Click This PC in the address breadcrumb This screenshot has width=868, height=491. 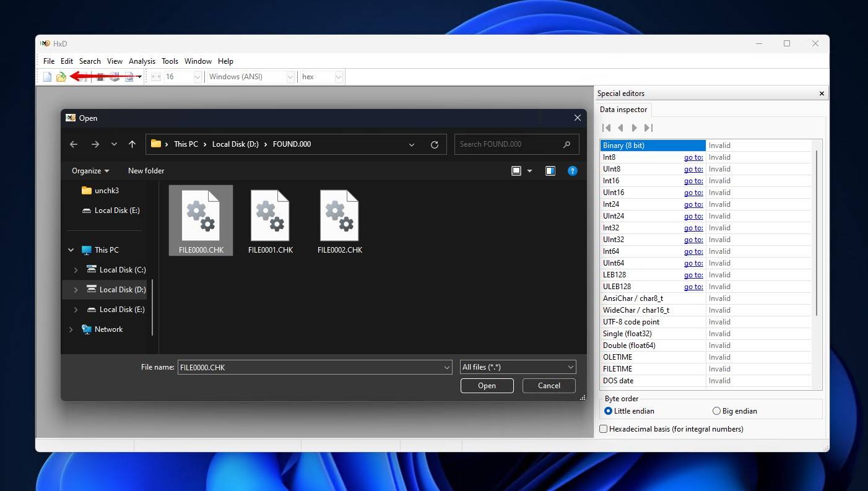(x=186, y=144)
